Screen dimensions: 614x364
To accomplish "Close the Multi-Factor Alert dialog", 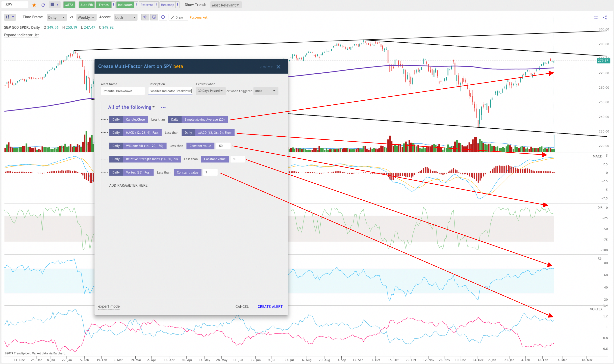I will point(278,67).
